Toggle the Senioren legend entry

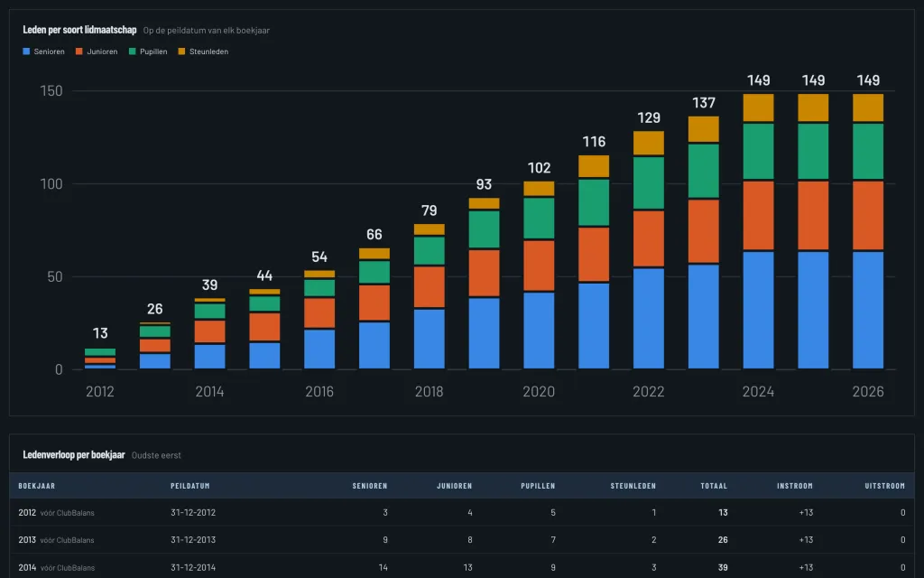(43, 51)
